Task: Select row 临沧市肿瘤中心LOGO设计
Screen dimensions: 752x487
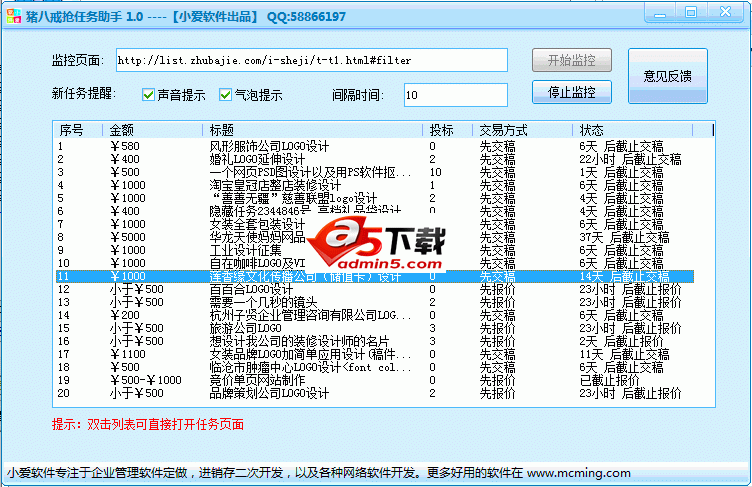Action: pyautogui.click(x=374, y=367)
